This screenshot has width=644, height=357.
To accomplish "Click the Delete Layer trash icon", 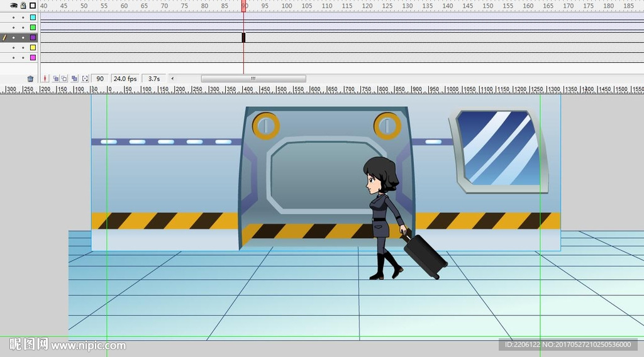I will tap(30, 79).
